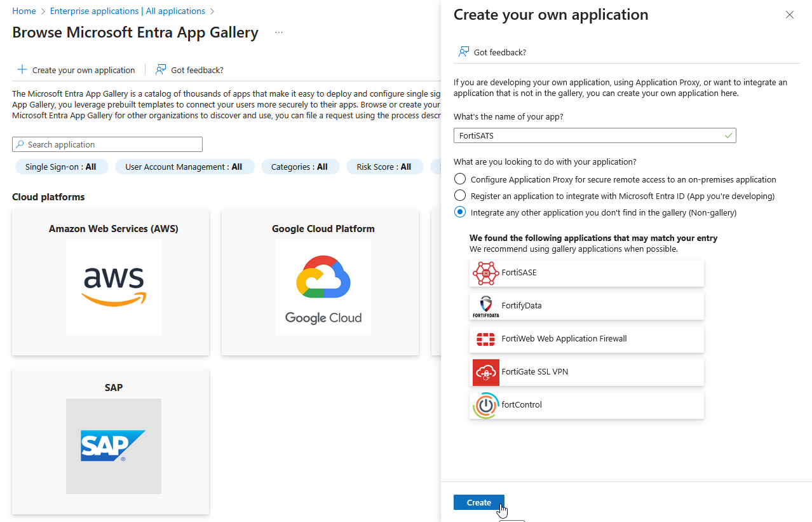This screenshot has height=522, width=812.
Task: Click the FortiWeb red firewall logo
Action: 485,339
